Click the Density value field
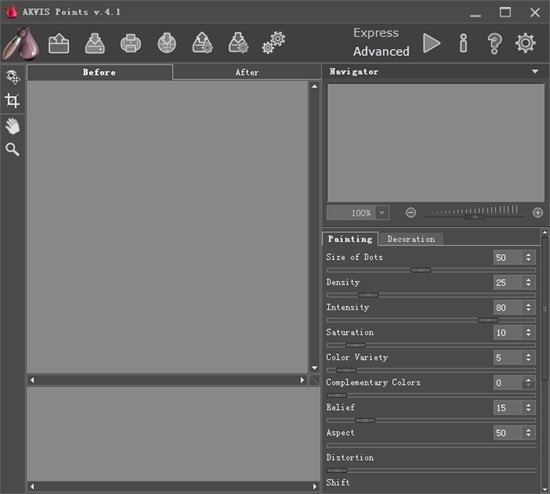Image resolution: width=550 pixels, height=494 pixels. click(508, 282)
